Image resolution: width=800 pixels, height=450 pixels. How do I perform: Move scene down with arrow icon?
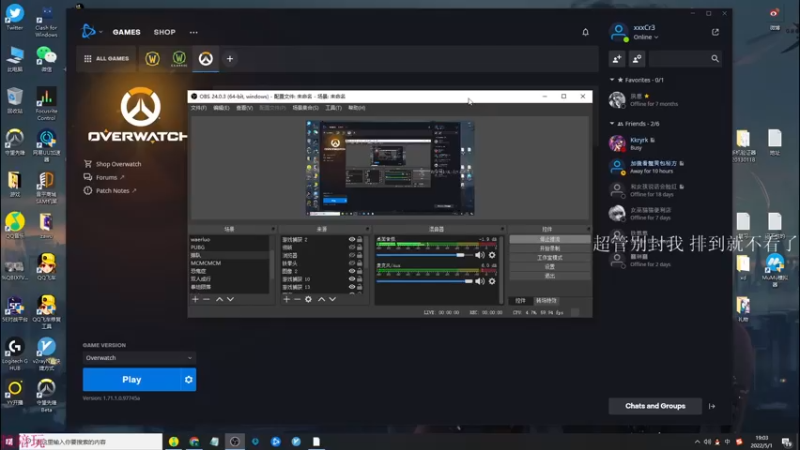pyautogui.click(x=231, y=299)
